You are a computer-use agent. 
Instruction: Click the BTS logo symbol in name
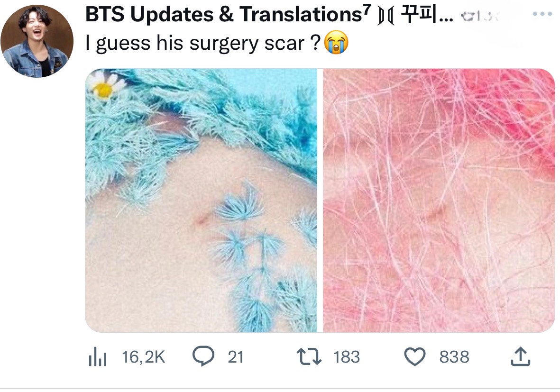point(386,16)
